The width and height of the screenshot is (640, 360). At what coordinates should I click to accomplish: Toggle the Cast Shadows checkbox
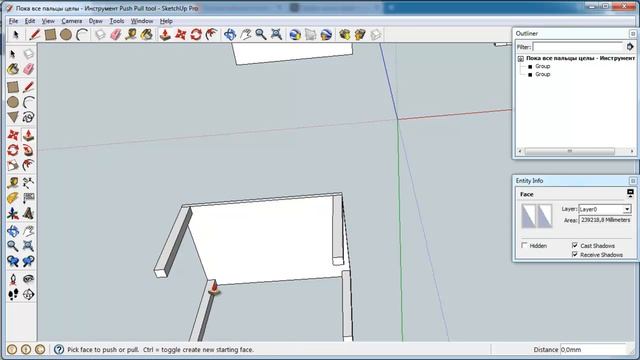pos(575,245)
